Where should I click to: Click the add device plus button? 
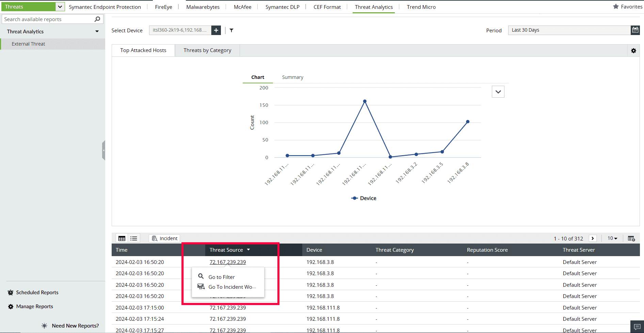coord(216,30)
